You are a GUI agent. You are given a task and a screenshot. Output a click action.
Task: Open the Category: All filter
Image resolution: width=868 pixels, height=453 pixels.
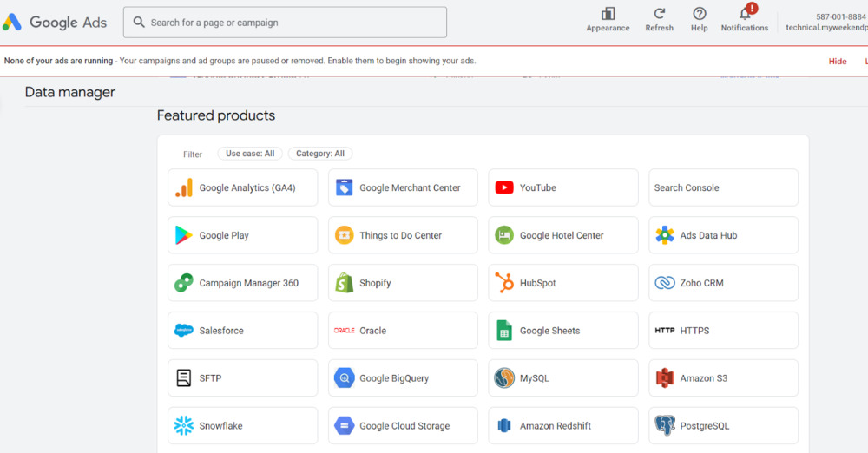pos(320,154)
